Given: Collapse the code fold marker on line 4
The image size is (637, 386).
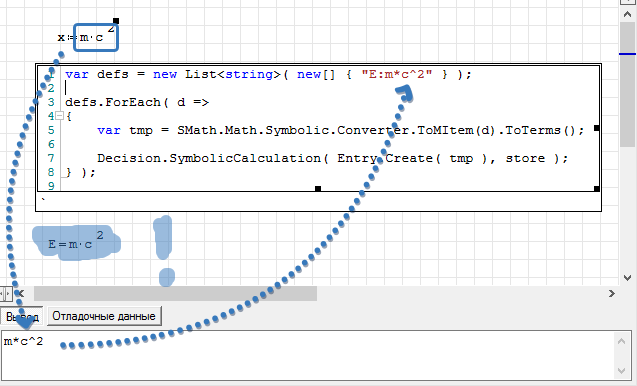Looking at the screenshot, I should [x=59, y=116].
